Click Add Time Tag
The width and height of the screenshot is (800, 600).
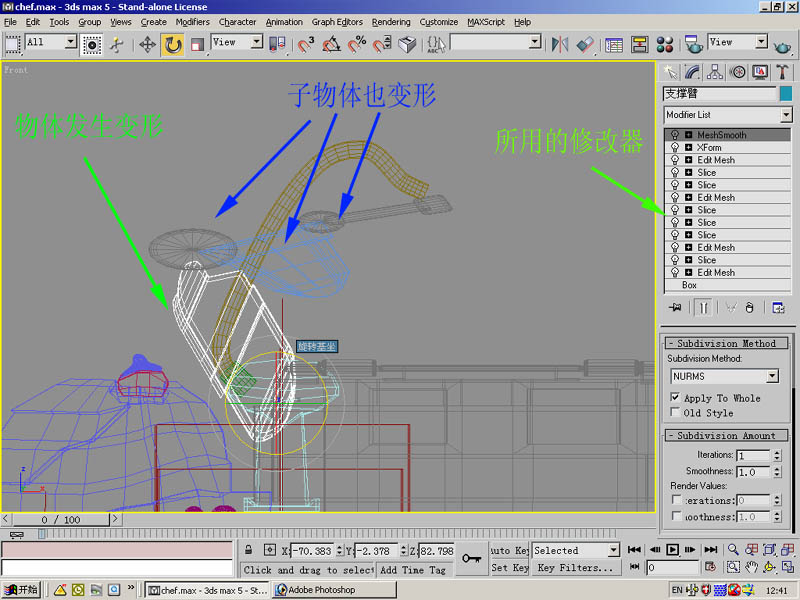click(x=413, y=570)
